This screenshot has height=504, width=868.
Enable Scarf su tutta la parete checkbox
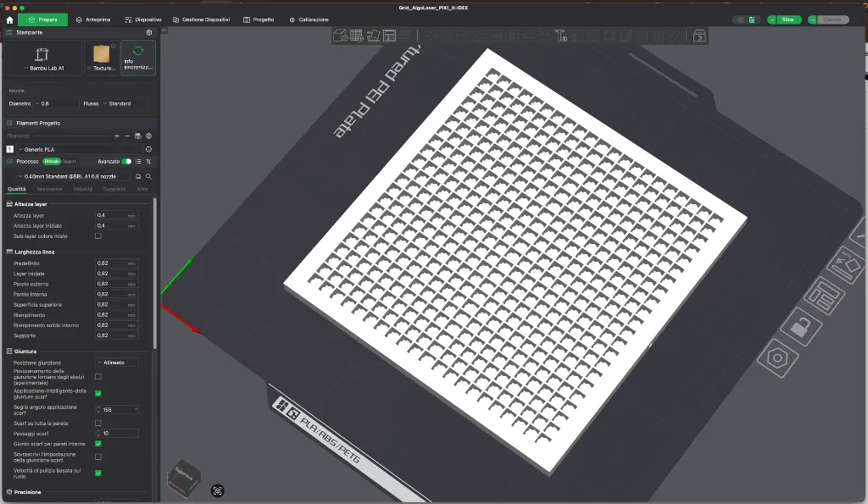click(x=98, y=423)
